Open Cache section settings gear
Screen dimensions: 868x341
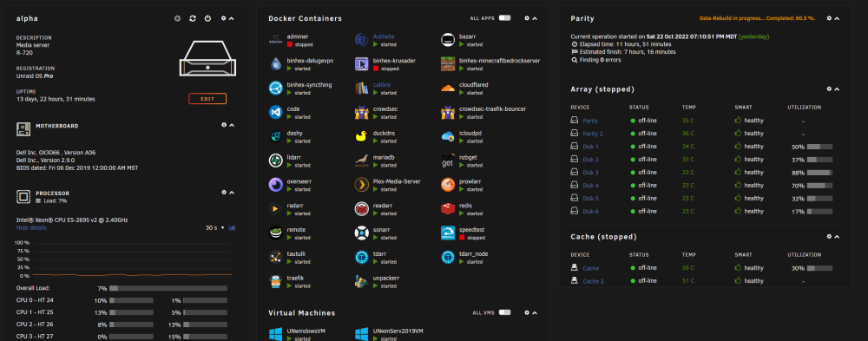[x=829, y=236]
